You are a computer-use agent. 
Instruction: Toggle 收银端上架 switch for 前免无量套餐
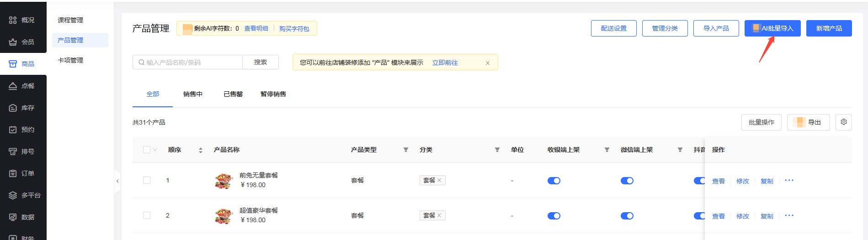[554, 181]
